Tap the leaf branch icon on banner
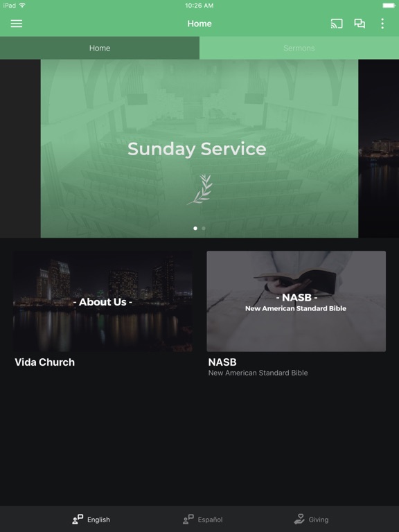 click(x=199, y=189)
